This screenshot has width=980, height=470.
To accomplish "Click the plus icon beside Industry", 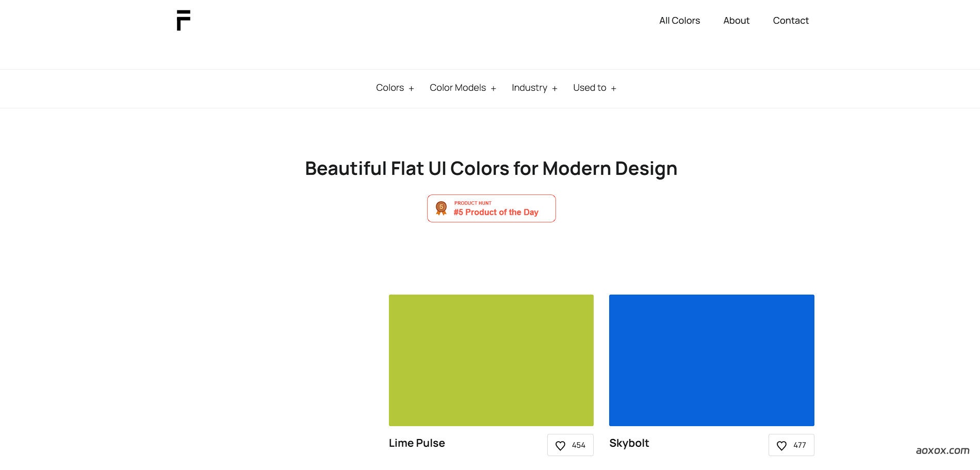I will (x=554, y=89).
